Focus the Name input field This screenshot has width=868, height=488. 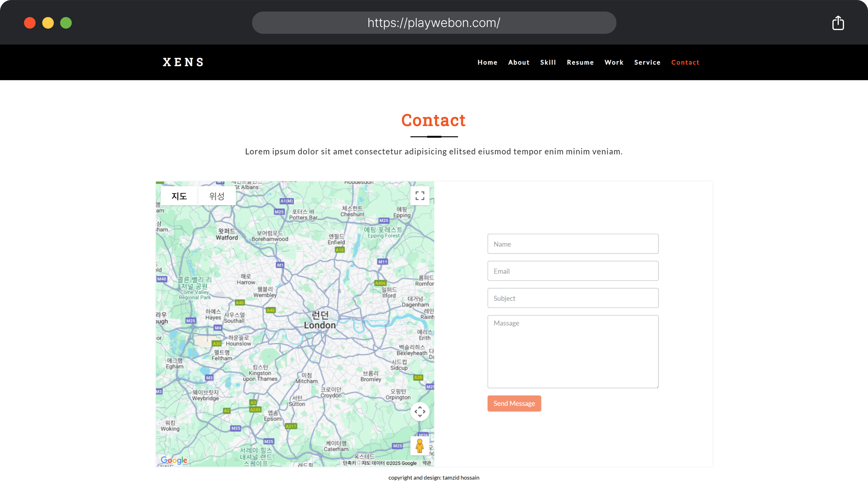[573, 244]
